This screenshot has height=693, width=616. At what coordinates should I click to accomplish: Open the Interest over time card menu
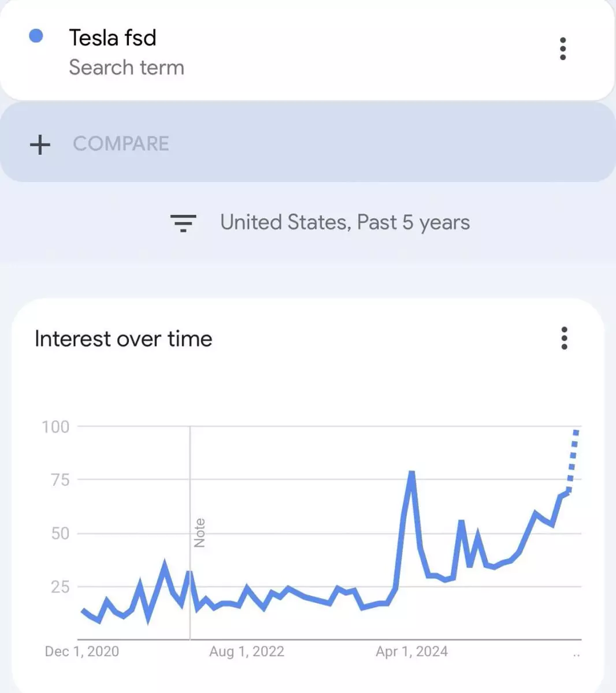point(564,338)
